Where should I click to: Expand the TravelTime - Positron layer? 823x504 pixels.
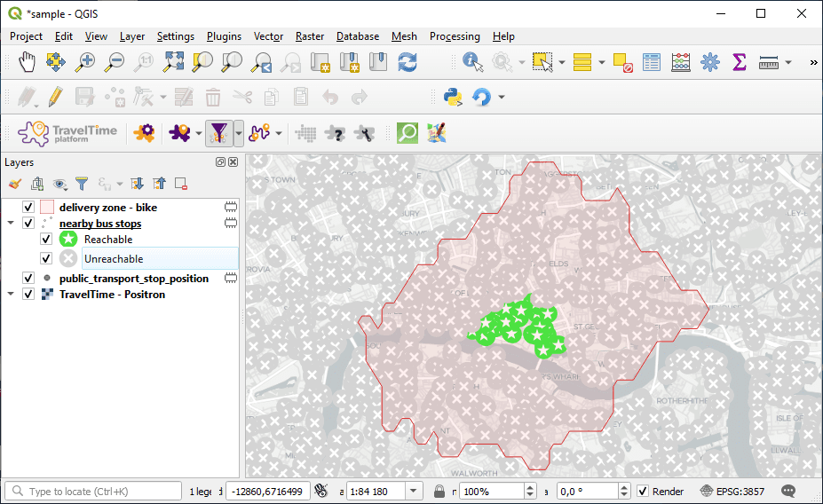pos(11,295)
